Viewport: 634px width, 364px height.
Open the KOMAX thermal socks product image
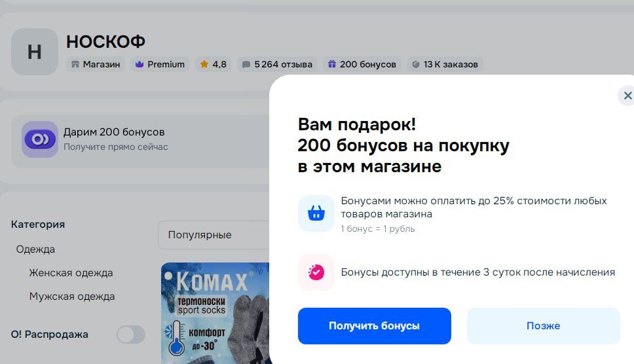pos(215,313)
